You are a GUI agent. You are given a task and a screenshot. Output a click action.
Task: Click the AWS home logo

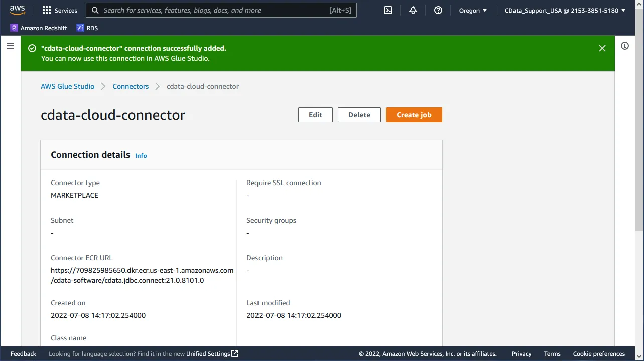17,9
